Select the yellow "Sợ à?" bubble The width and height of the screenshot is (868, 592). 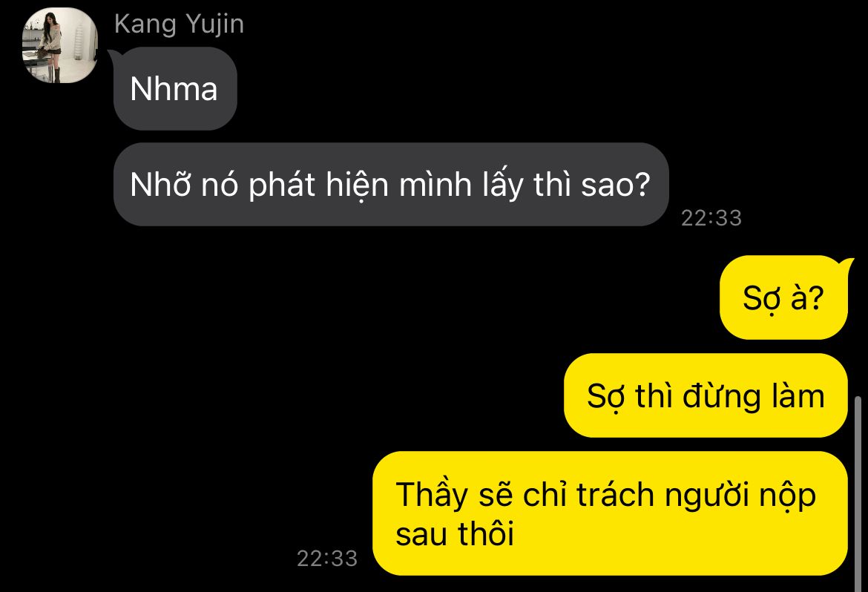[783, 297]
